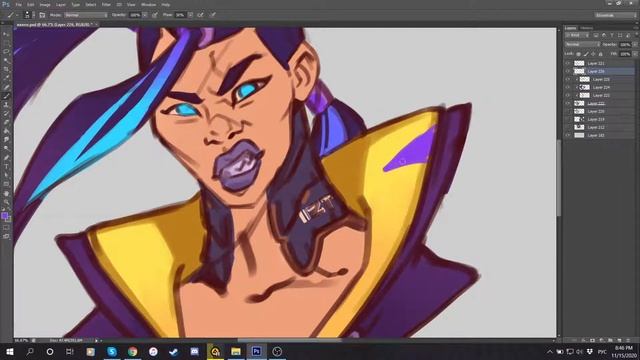This screenshot has width=640, height=360.
Task: Select the Brush tool in the toolbox
Action: tap(6, 96)
